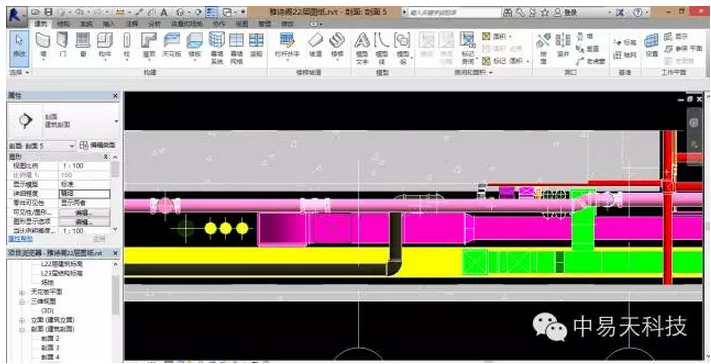Click the Text 'A' icon in quick access toolbar
Screen dimensions: 711x364
(164, 12)
